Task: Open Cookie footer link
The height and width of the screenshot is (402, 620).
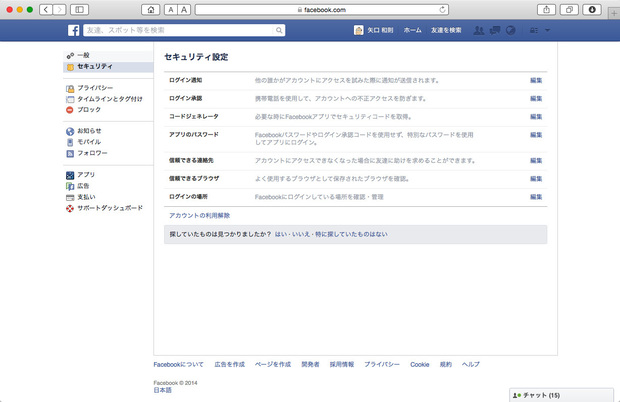Action: pyautogui.click(x=420, y=364)
